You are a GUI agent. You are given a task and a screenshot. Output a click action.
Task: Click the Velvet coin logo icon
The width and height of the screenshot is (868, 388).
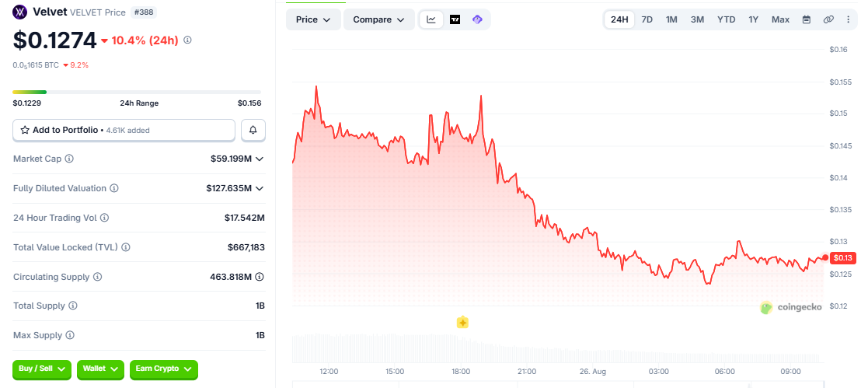(x=20, y=11)
